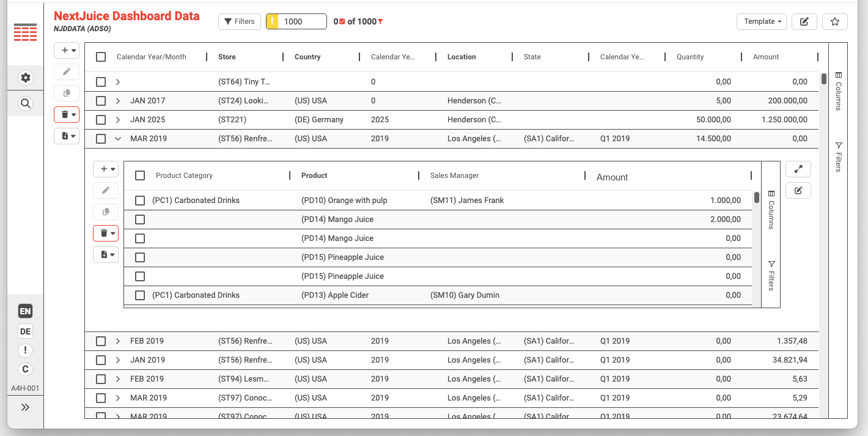This screenshot has height=436, width=868.
Task: Sort by Calendar Year/Month column header
Action: point(152,57)
